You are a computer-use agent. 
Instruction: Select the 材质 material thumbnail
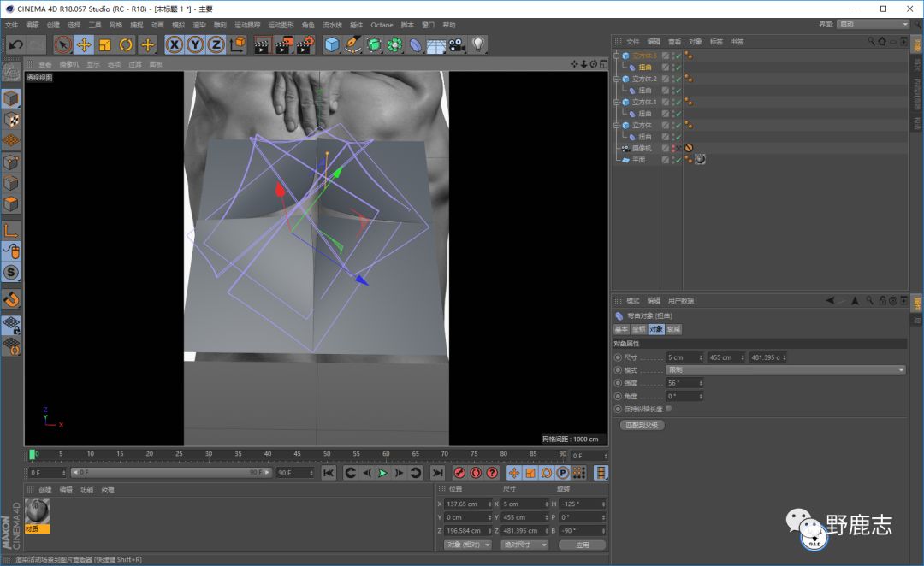(38, 513)
